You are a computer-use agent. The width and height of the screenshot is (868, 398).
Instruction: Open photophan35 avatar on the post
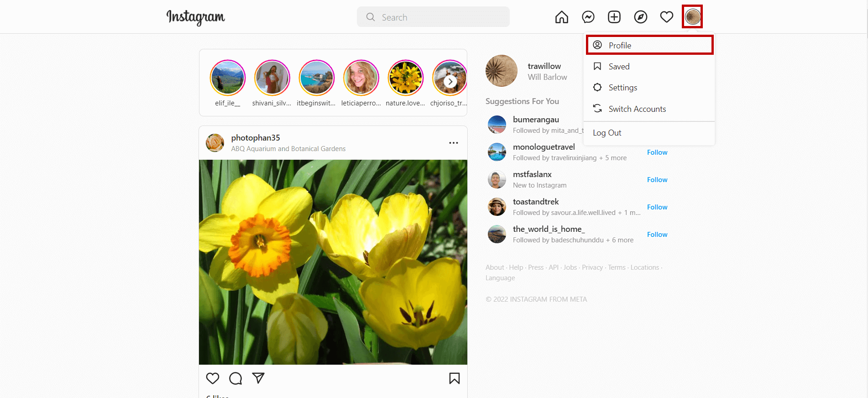(215, 143)
